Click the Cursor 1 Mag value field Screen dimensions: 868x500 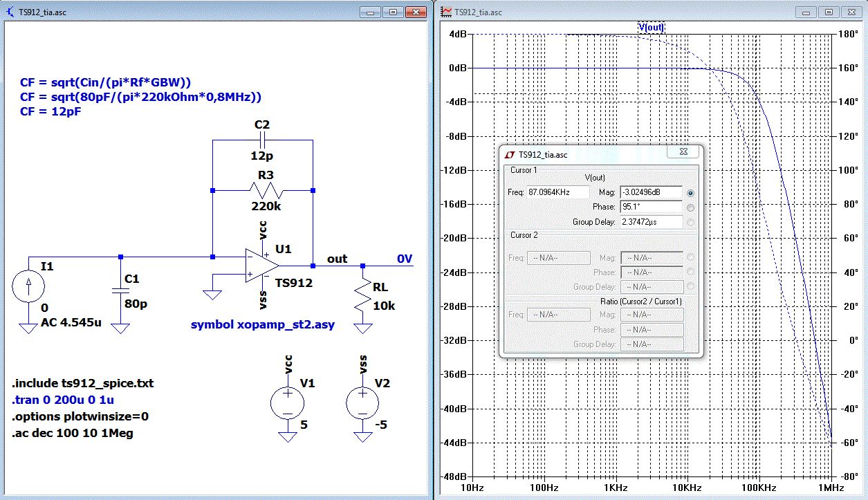[651, 192]
